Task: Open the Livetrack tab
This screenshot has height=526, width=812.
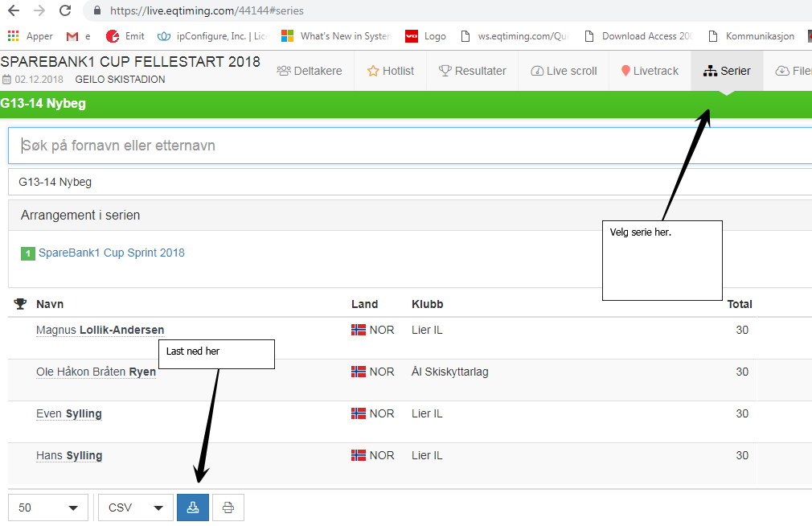Action: [x=650, y=71]
